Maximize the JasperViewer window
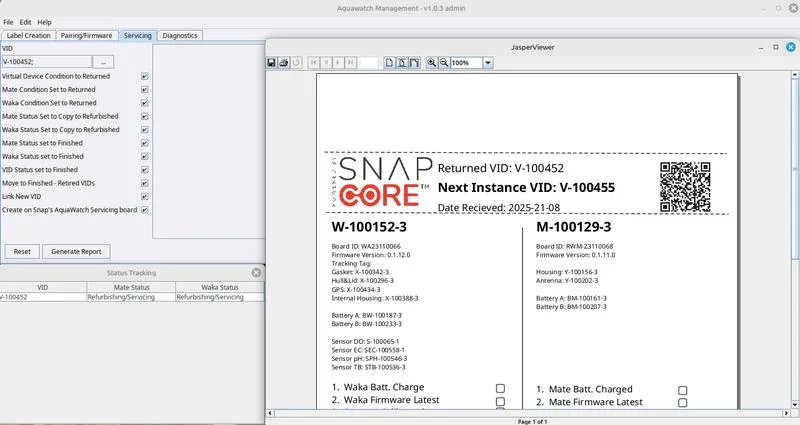The height and width of the screenshot is (425, 800). tap(776, 47)
